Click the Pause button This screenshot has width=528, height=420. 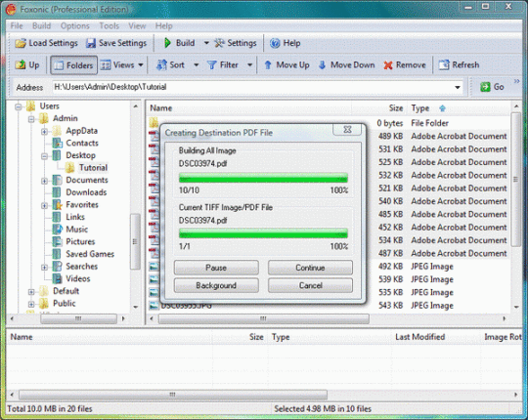[x=216, y=268]
